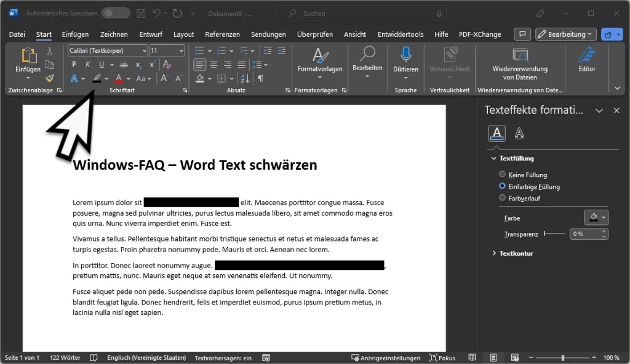
Task: Click the Transparenz percentage field
Action: [586, 234]
